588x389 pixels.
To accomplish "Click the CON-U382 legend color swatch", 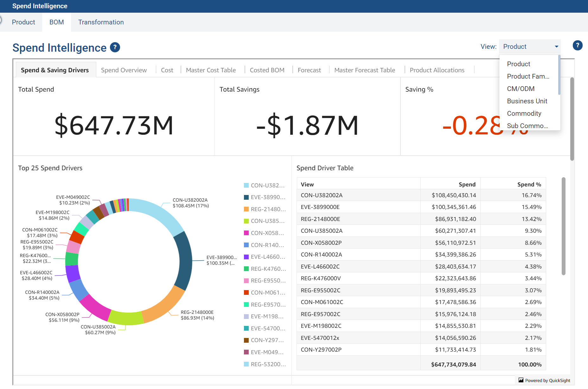I will [246, 185].
